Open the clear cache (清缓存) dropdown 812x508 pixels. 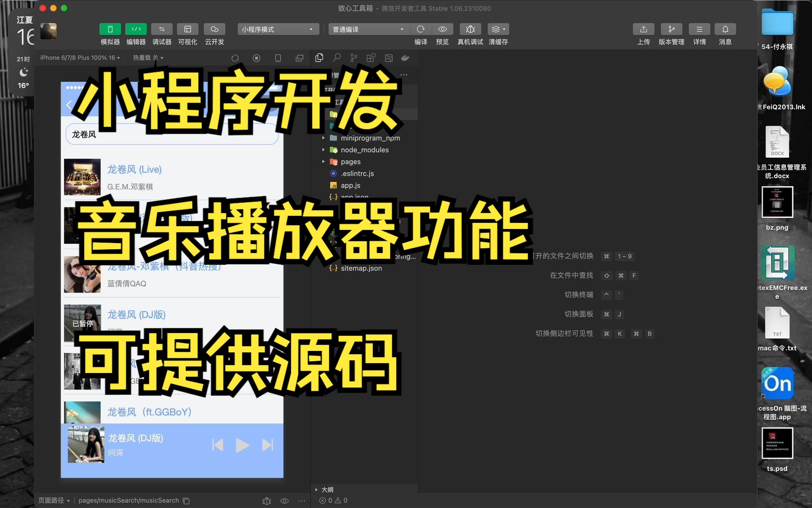(x=498, y=29)
